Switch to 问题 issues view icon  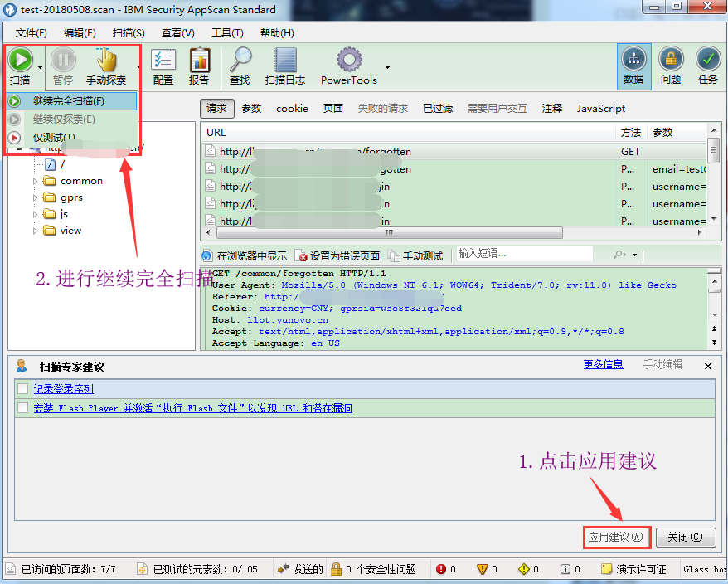point(671,59)
